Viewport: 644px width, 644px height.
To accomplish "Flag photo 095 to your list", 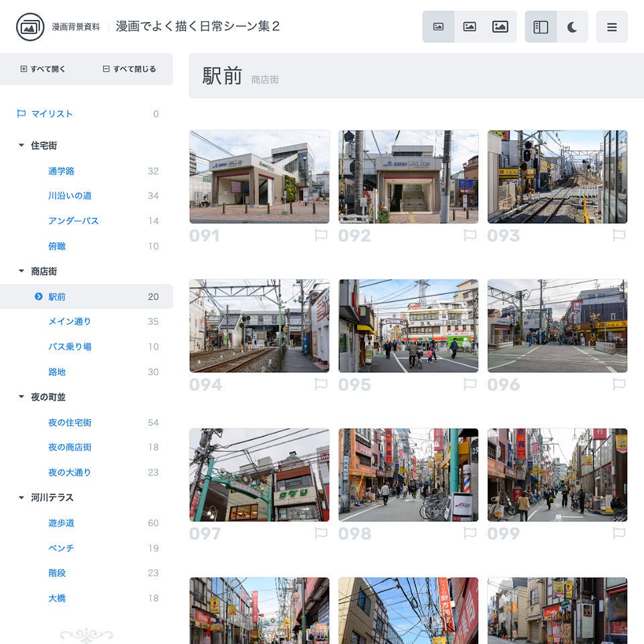I will (x=470, y=385).
